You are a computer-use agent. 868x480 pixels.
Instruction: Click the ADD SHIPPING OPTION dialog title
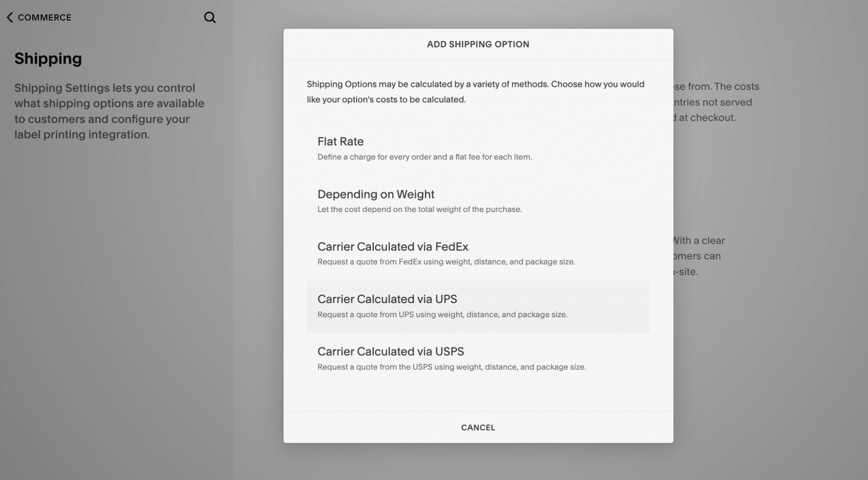coord(478,45)
